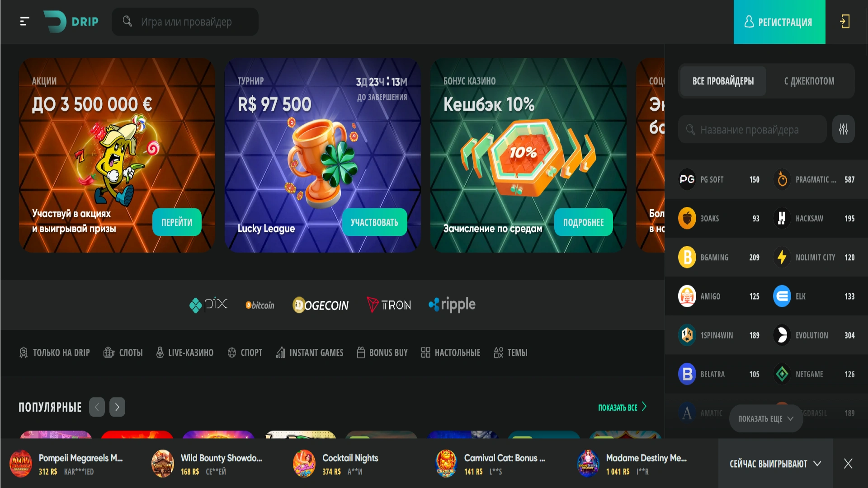Open provider filter settings icon
The height and width of the screenshot is (488, 868).
[844, 129]
